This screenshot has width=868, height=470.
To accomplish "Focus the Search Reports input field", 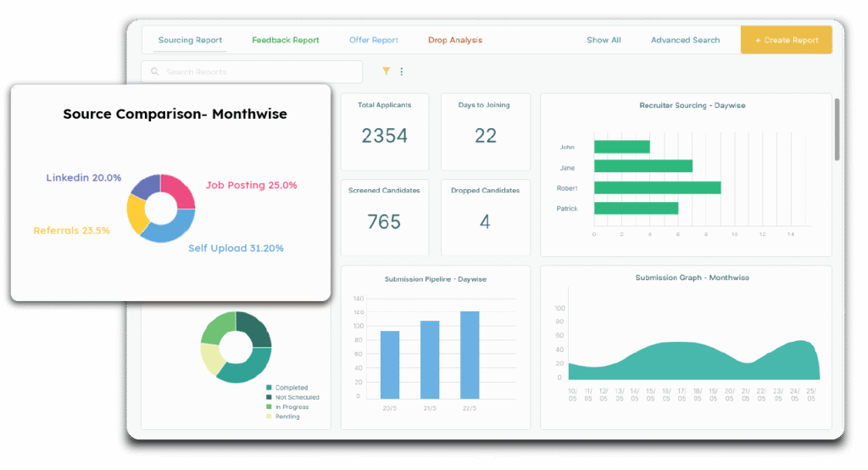I will [x=254, y=72].
